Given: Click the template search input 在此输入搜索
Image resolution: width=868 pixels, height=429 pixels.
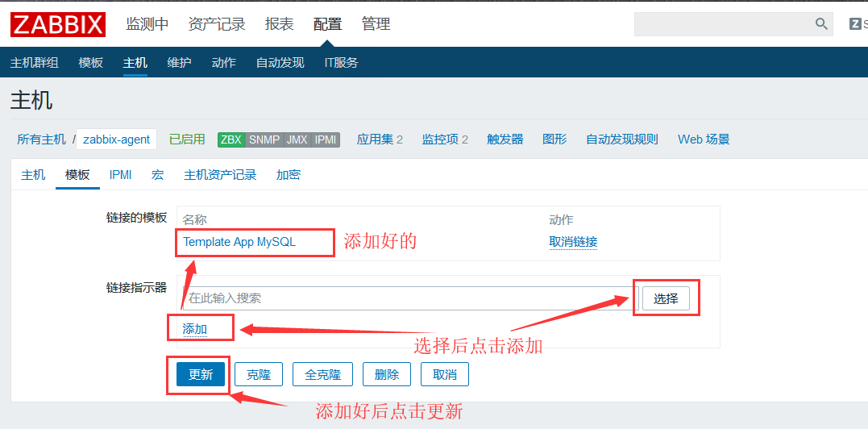Looking at the screenshot, I should [x=410, y=298].
